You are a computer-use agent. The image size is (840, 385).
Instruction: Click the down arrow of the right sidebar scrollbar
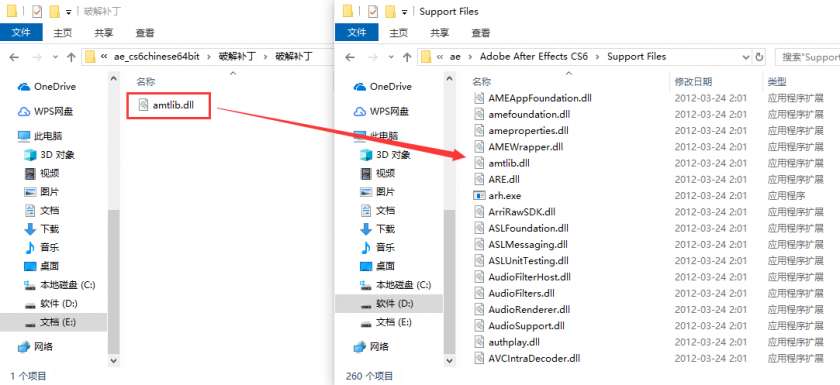(x=449, y=361)
